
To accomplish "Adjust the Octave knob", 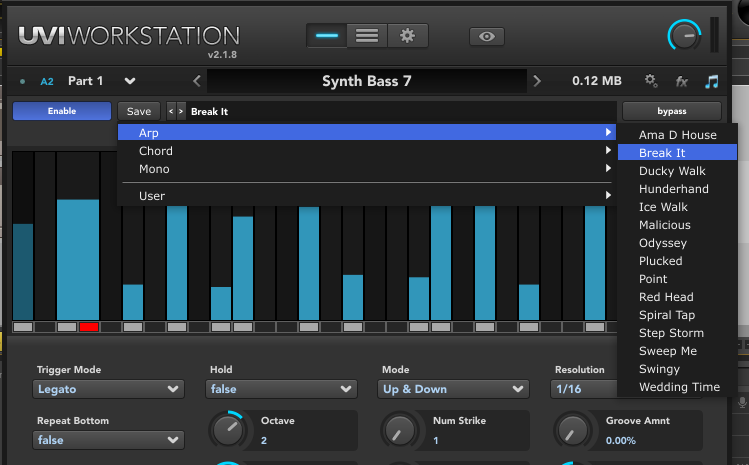I will click(x=227, y=429).
